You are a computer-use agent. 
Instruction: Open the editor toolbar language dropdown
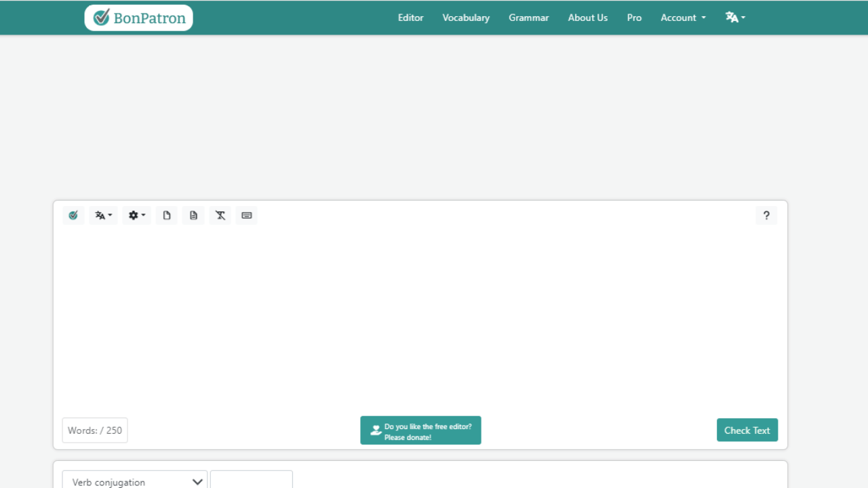(104, 216)
